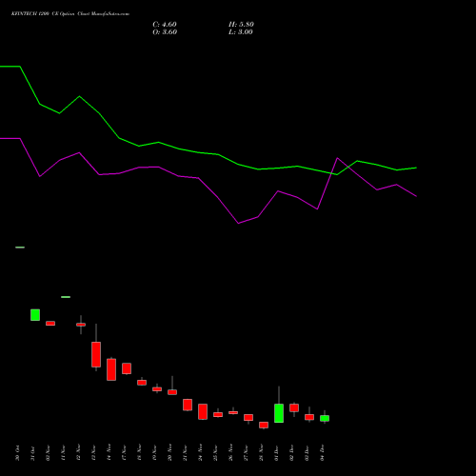476x476 pixels.
Task: Click the 20 Nov date label
Action: click(169, 453)
